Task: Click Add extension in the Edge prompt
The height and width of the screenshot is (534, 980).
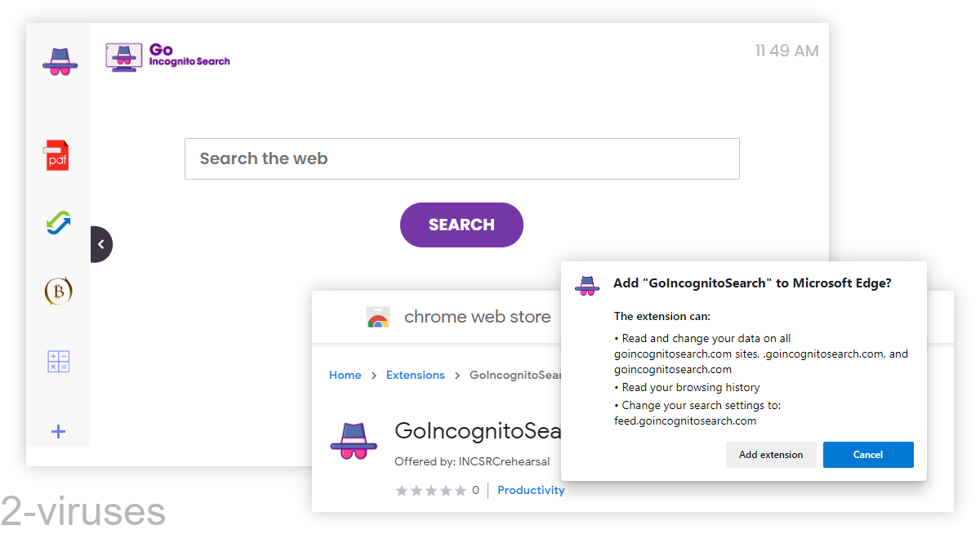Action: point(771,455)
